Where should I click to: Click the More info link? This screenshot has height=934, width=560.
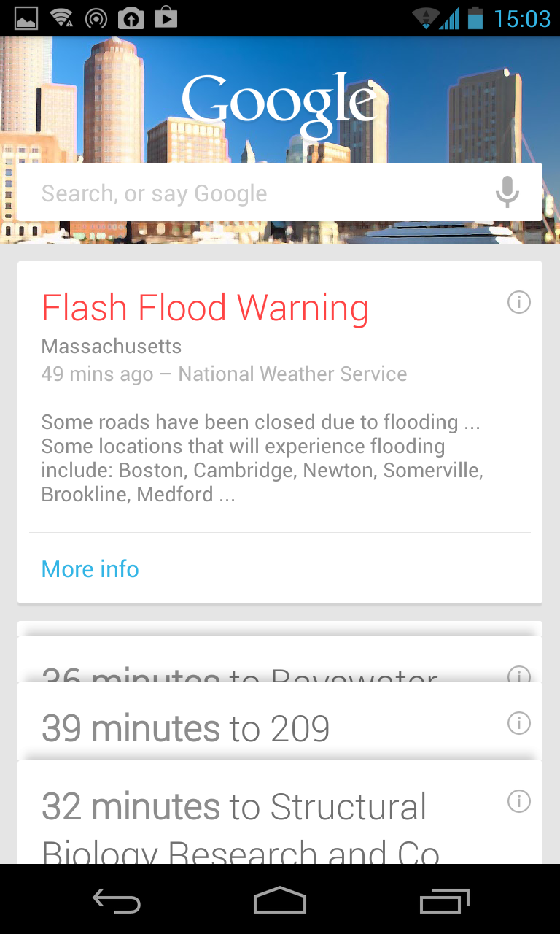click(x=90, y=569)
